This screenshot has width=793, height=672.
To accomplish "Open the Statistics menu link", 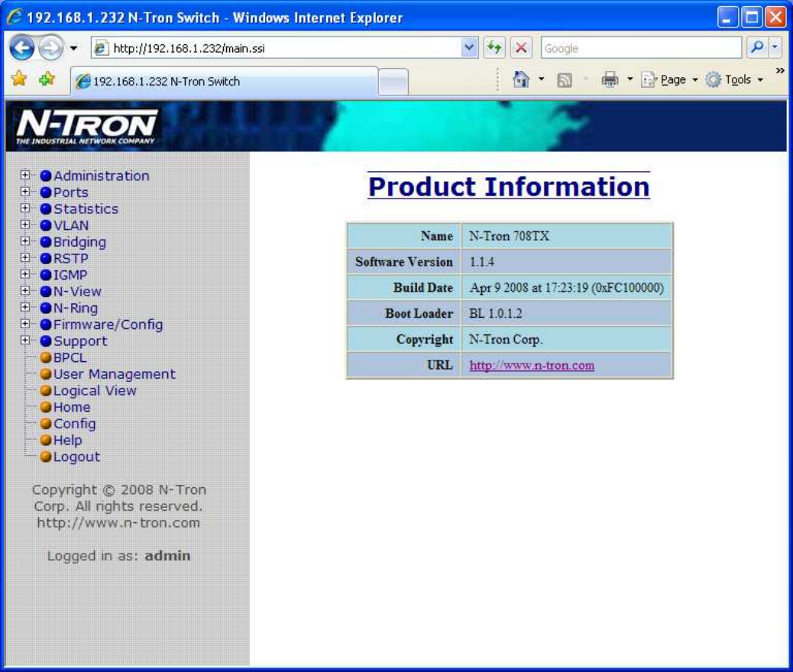I will click(x=86, y=208).
